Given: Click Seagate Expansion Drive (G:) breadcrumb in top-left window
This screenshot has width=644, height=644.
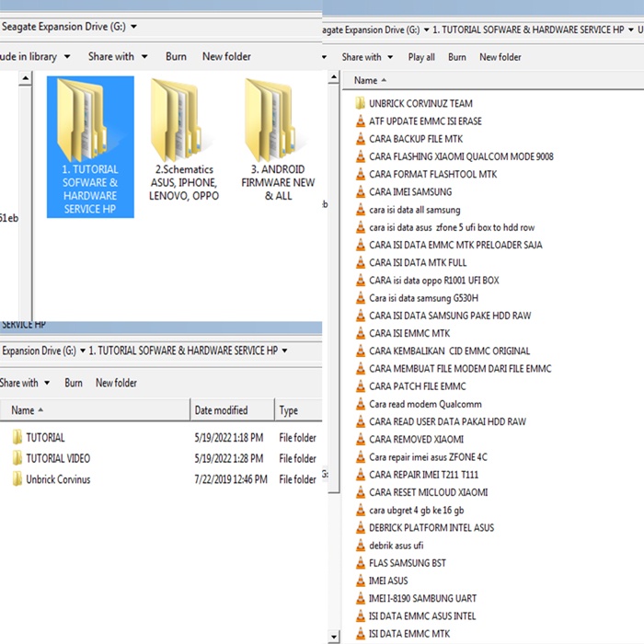Looking at the screenshot, I should tap(63, 27).
